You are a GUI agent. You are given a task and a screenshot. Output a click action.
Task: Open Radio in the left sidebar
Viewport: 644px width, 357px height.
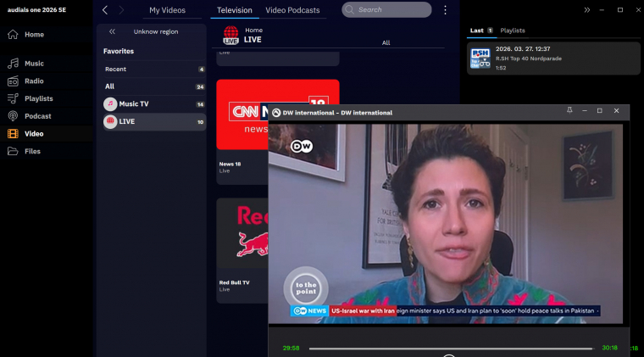click(34, 81)
